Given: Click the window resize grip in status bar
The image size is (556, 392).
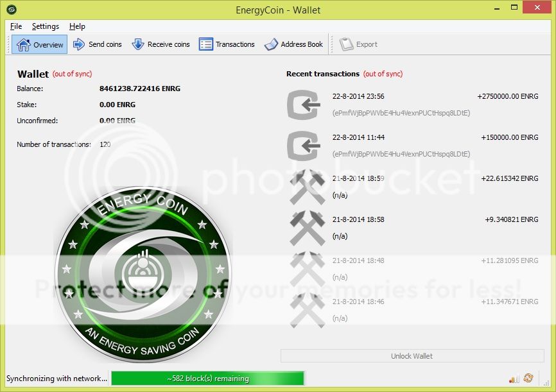Looking at the screenshot, I should (546, 382).
